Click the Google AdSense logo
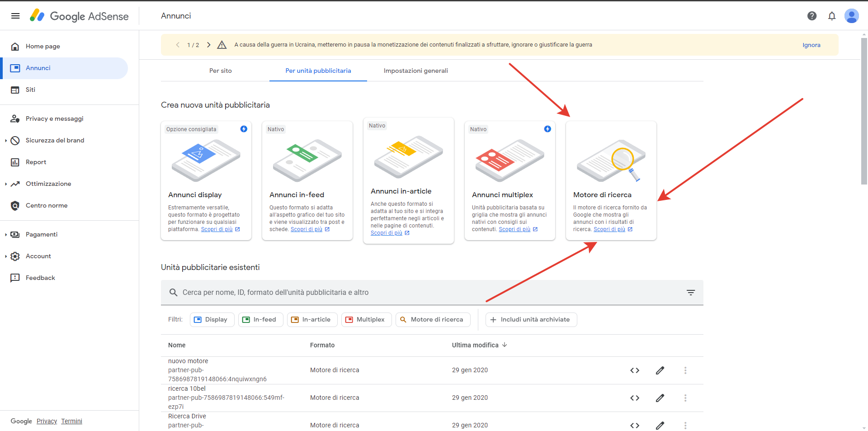The image size is (868, 431). pyautogui.click(x=79, y=16)
